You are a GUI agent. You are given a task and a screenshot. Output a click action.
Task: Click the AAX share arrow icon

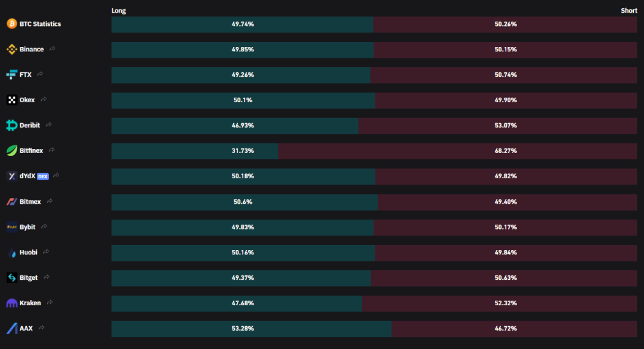click(41, 327)
